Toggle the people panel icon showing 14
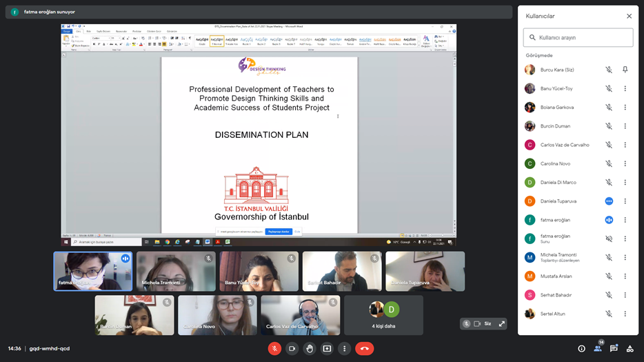 pos(598,348)
